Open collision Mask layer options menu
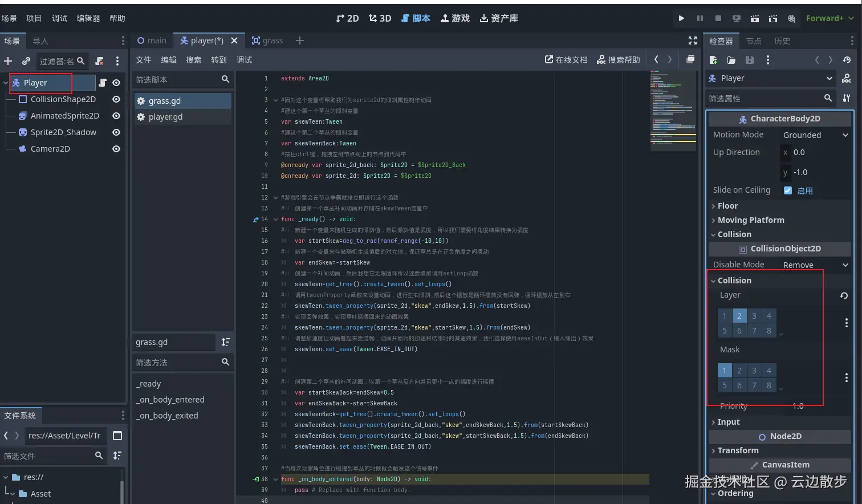 [x=846, y=377]
